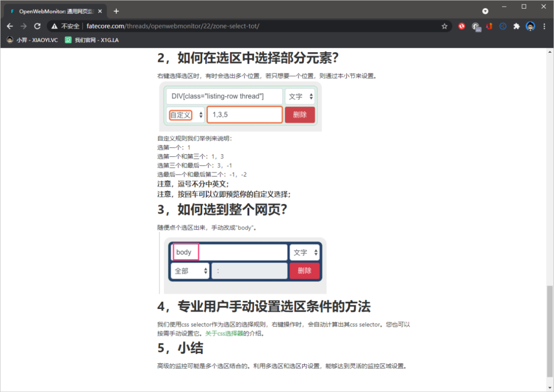Click the greyed-out colon input field

[249, 271]
